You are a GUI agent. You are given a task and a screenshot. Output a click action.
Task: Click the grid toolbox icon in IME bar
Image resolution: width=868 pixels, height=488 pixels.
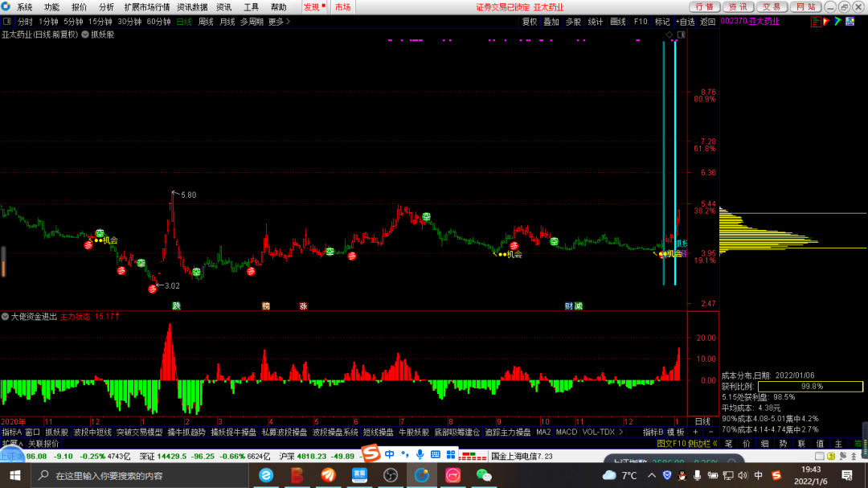[451, 455]
